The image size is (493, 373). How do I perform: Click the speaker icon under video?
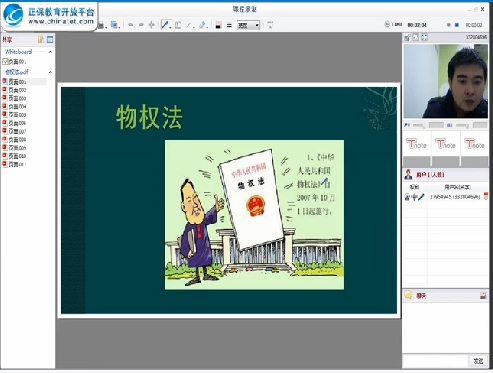tap(450, 125)
